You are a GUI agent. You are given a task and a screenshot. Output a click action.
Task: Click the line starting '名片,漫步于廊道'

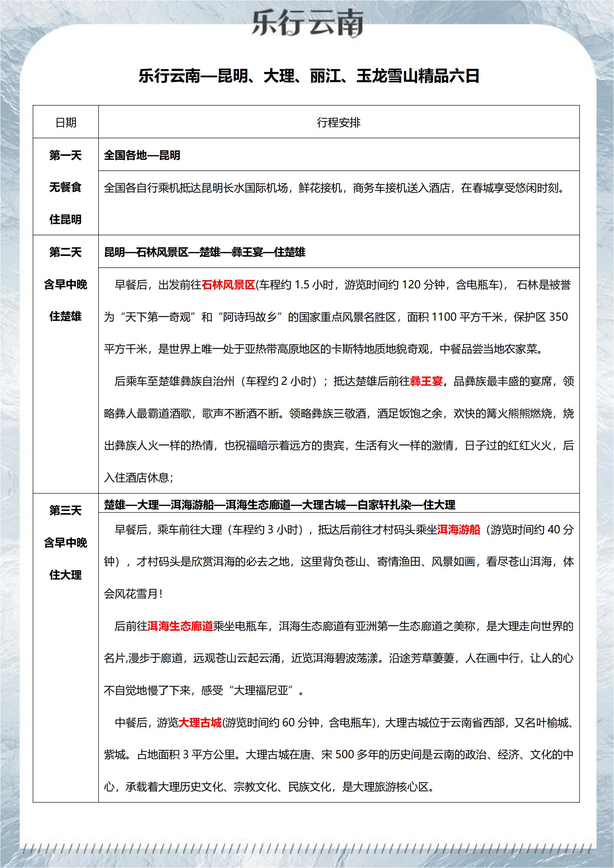pyautogui.click(x=339, y=658)
